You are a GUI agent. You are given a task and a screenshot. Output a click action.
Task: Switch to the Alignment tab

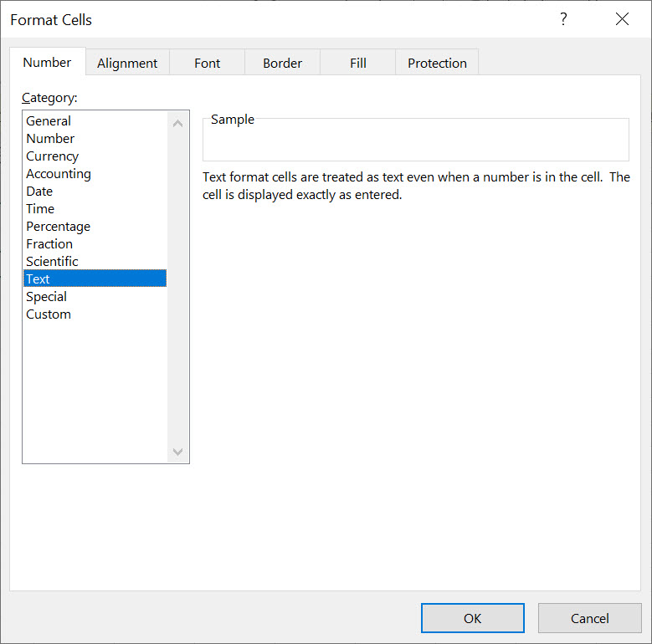point(127,64)
